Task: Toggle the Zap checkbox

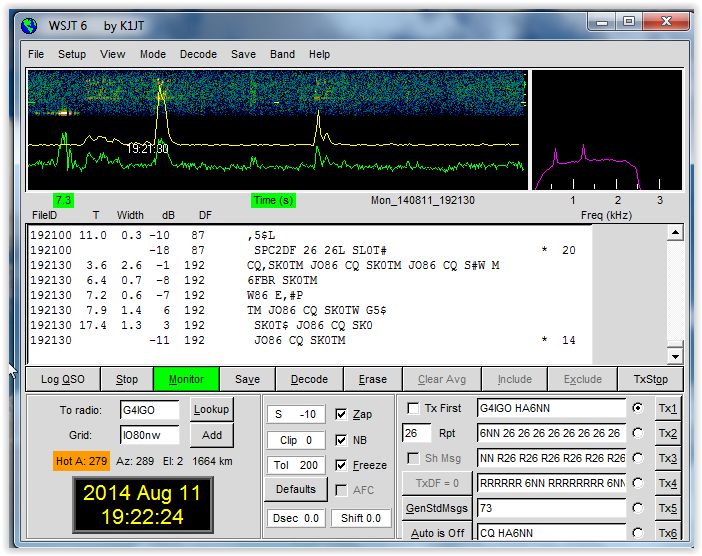Action: point(341,414)
